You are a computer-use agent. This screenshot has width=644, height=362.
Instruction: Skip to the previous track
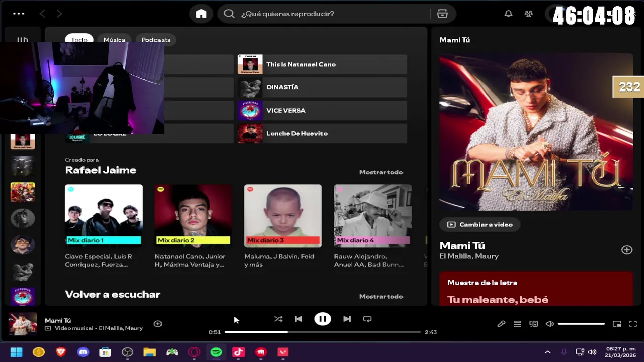pyautogui.click(x=298, y=319)
